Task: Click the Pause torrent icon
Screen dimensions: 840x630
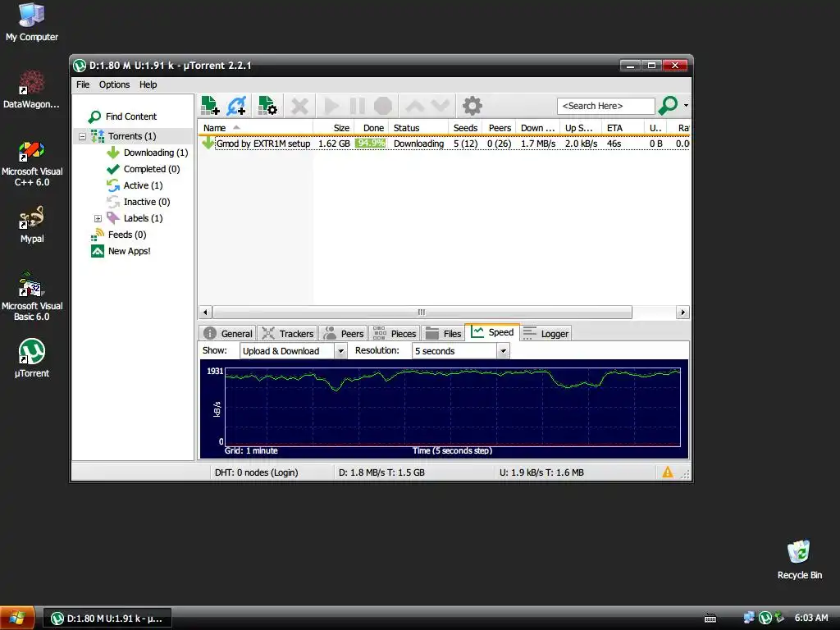Action: (x=357, y=106)
